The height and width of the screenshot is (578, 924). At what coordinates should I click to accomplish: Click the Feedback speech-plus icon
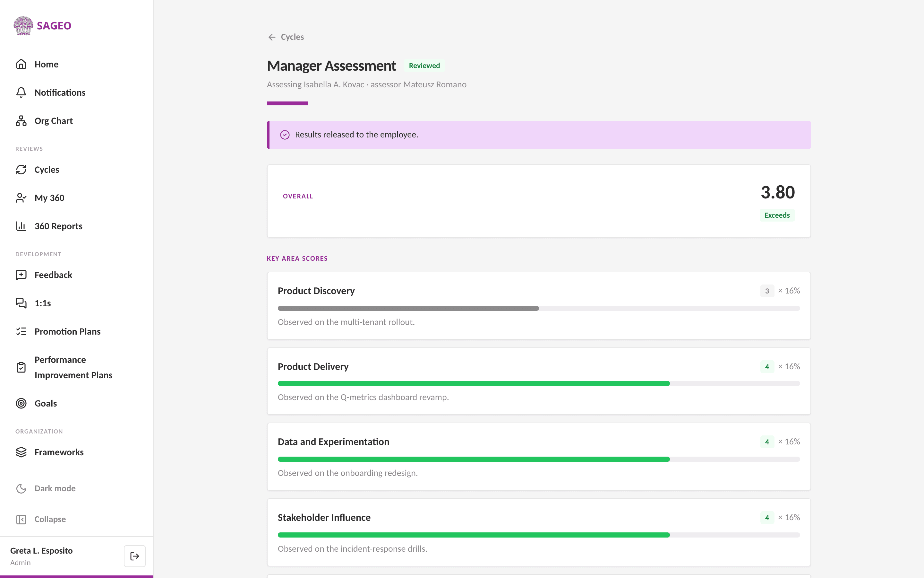point(21,275)
